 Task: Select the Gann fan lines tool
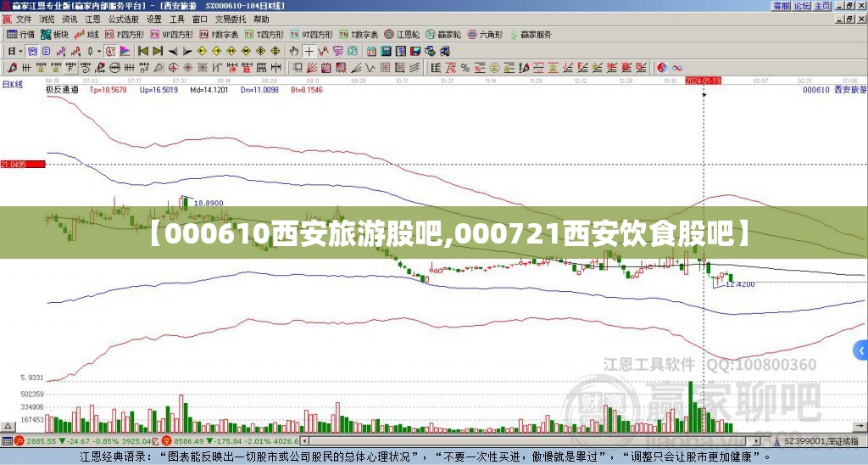click(x=312, y=68)
